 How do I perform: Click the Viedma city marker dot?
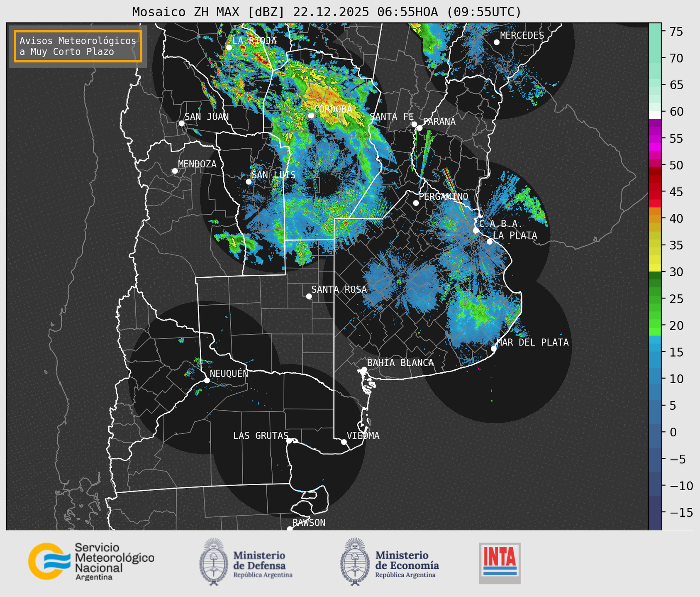(x=344, y=442)
